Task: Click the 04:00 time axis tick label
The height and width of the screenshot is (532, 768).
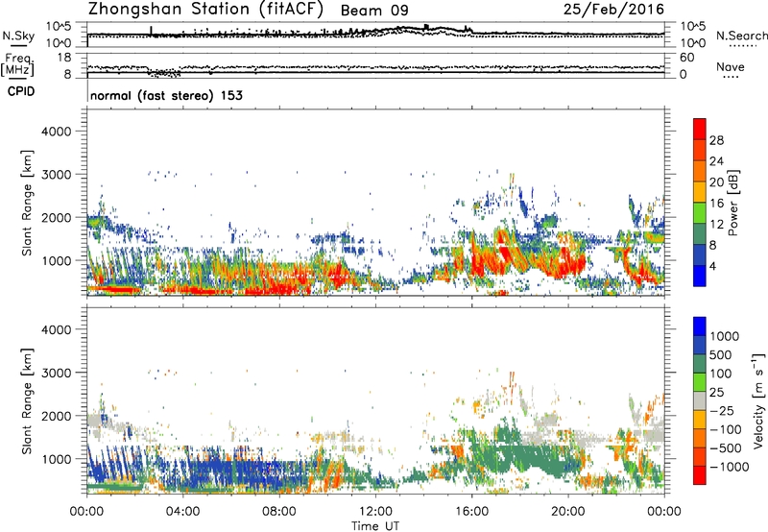Action: 182,512
